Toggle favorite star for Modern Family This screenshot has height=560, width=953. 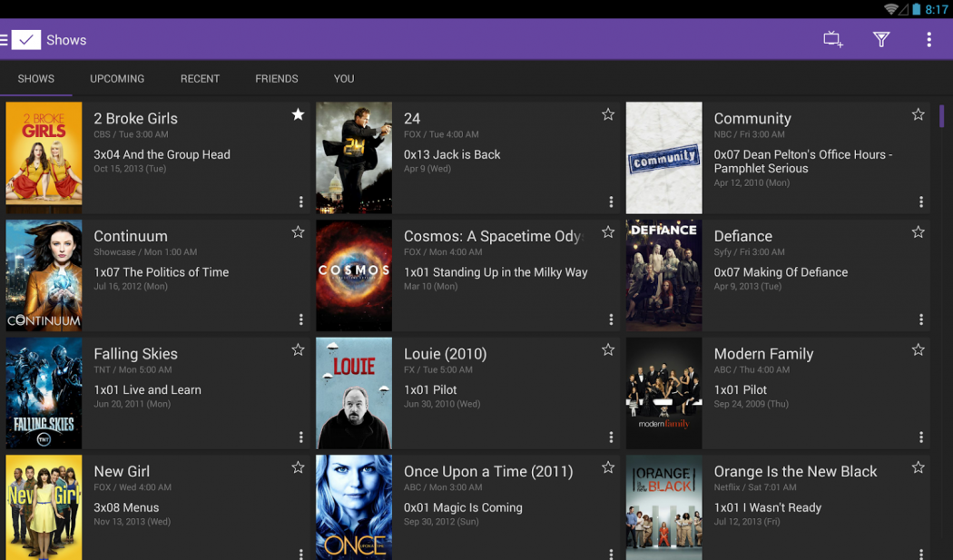[x=918, y=350]
